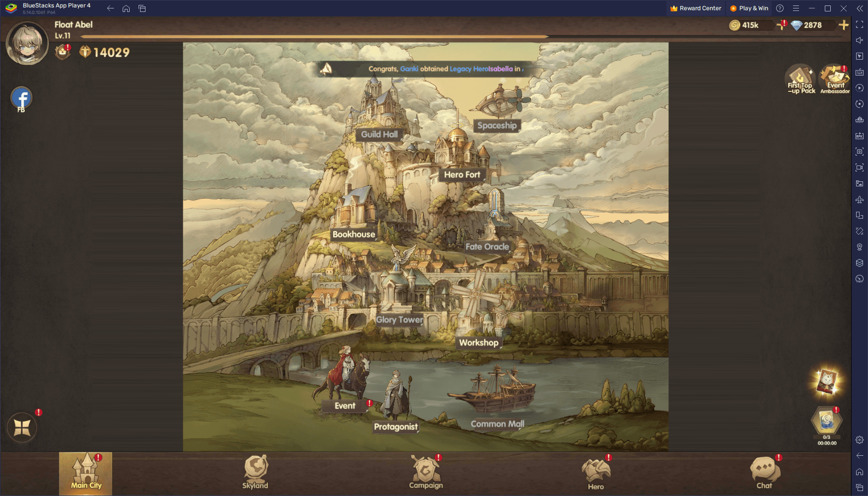
Task: Open the Facebook FB icon
Action: pos(21,99)
